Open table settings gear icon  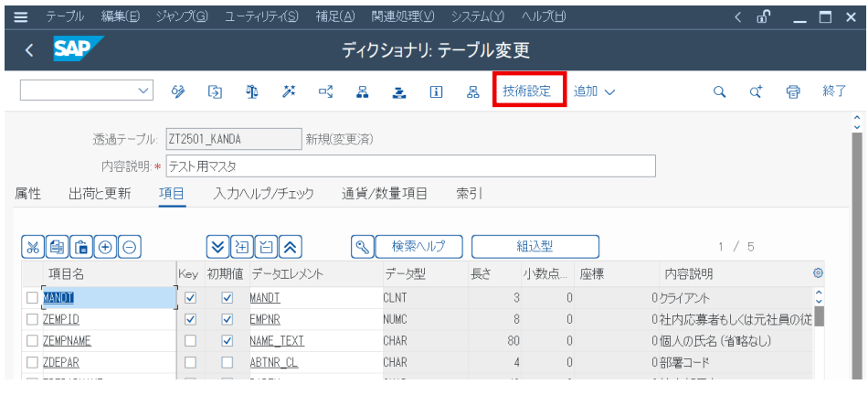click(x=818, y=273)
